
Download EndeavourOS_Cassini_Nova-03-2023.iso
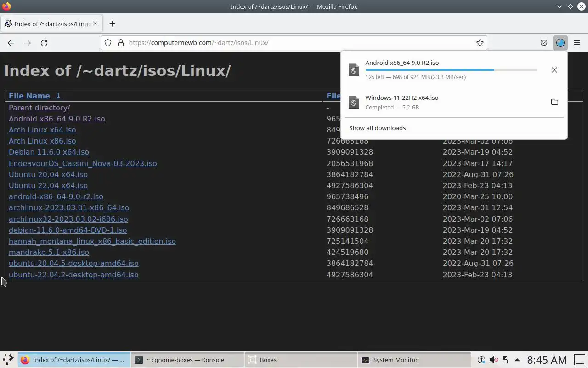click(83, 163)
